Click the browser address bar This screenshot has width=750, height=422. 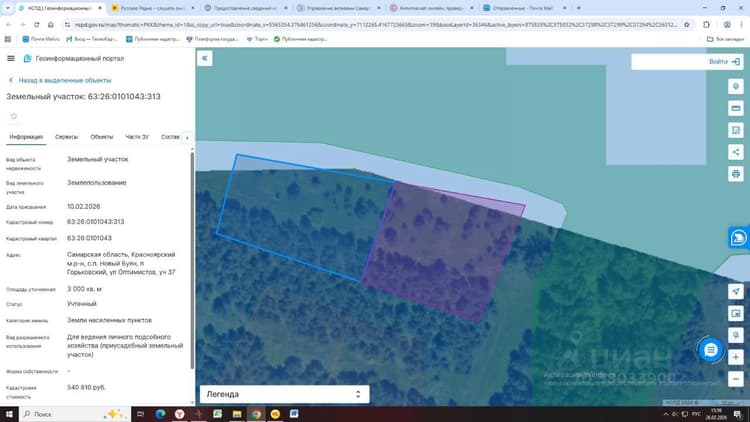[x=375, y=24]
